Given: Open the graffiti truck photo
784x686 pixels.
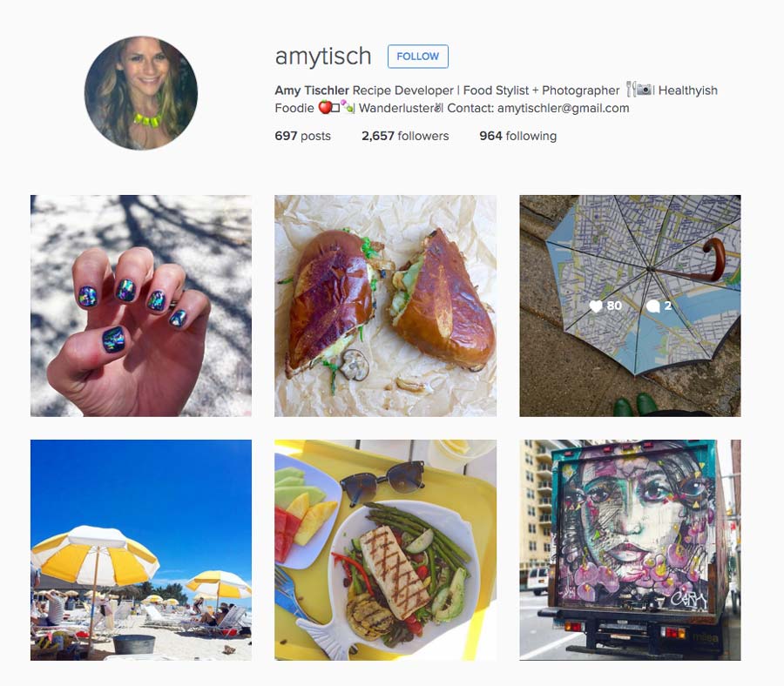Looking at the screenshot, I should (x=630, y=550).
